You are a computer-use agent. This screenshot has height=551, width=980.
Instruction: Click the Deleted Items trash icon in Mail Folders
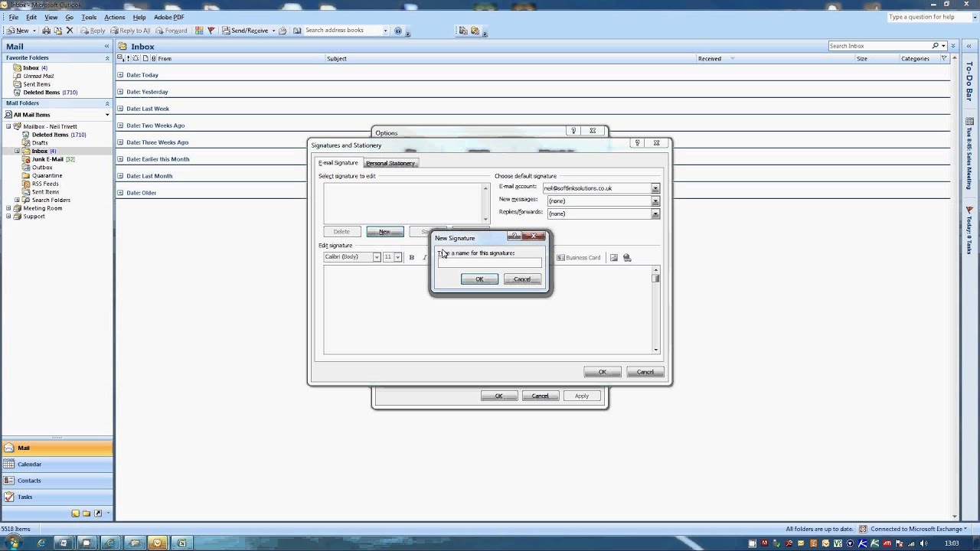click(x=26, y=135)
